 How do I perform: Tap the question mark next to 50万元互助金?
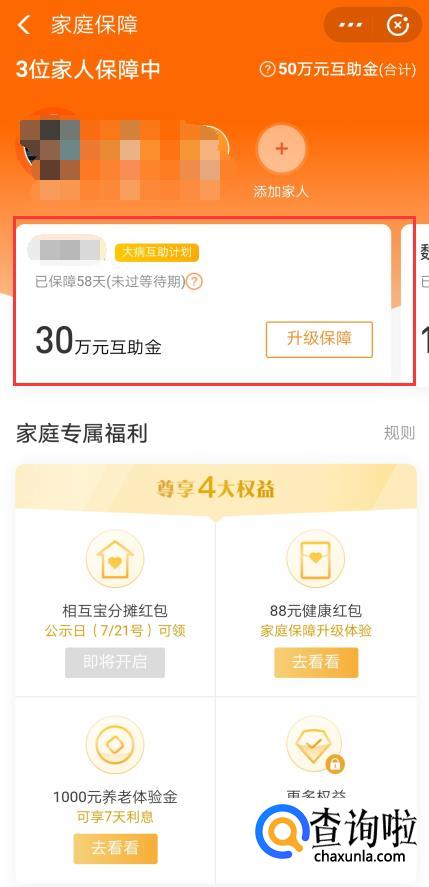point(267,70)
